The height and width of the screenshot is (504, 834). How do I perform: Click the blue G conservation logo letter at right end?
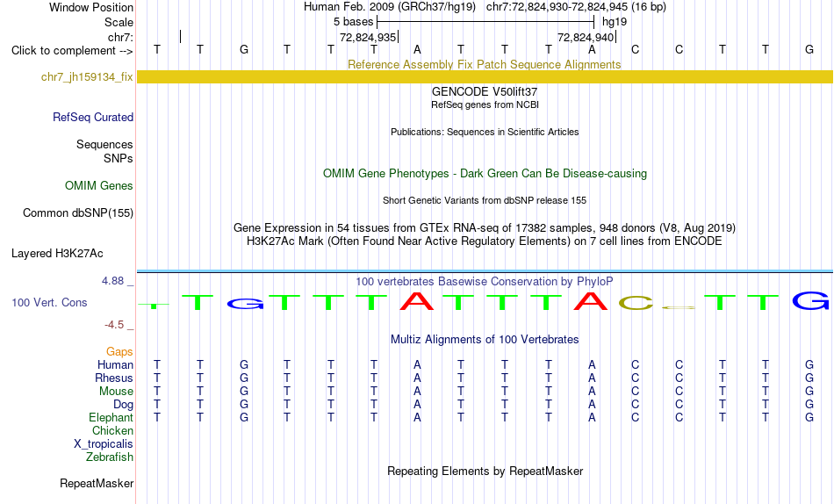(x=810, y=301)
